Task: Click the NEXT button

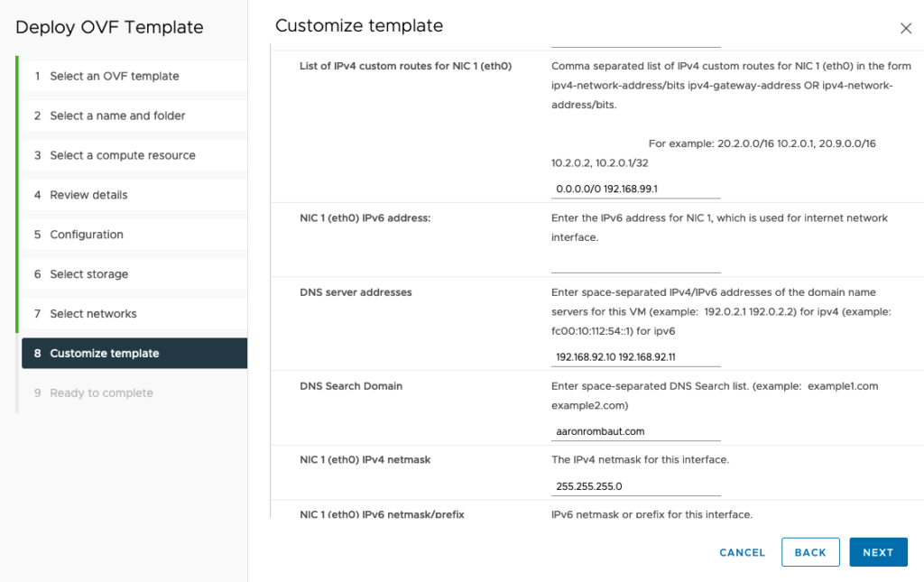Action: [x=878, y=552]
